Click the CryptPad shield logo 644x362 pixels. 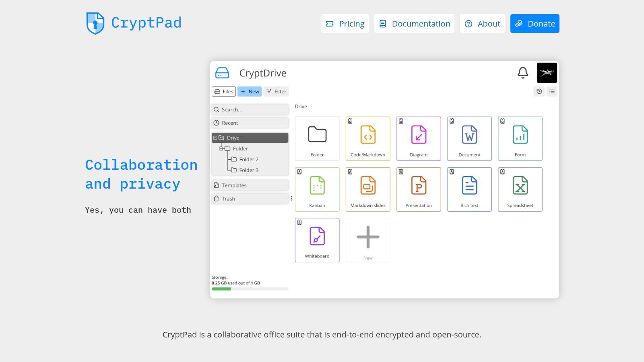point(95,23)
